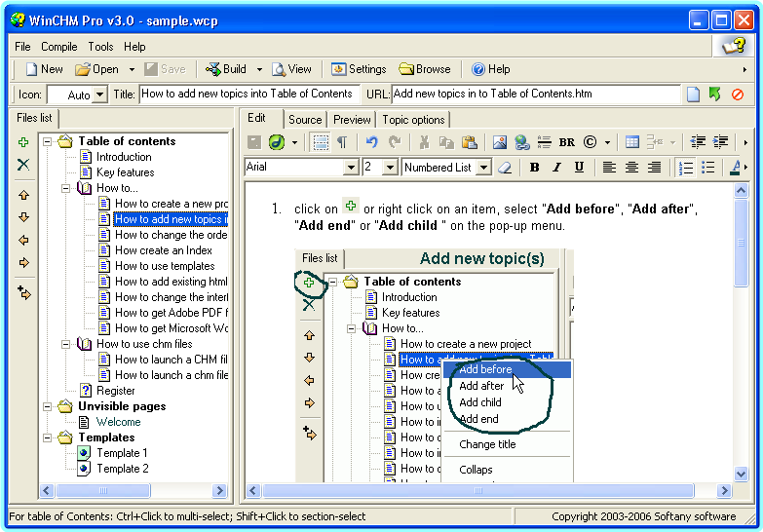Switch to the Preview tab

[352, 120]
